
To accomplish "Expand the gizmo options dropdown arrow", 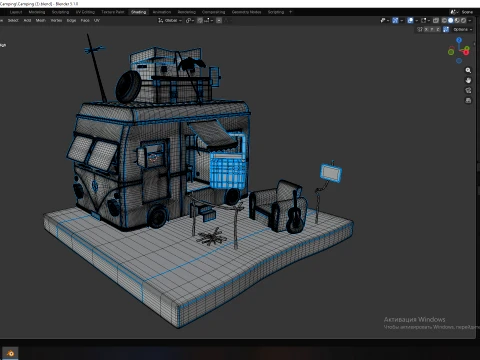I will pos(401,21).
